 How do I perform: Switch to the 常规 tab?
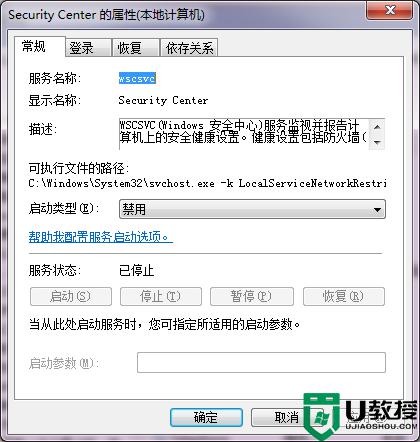[x=39, y=46]
